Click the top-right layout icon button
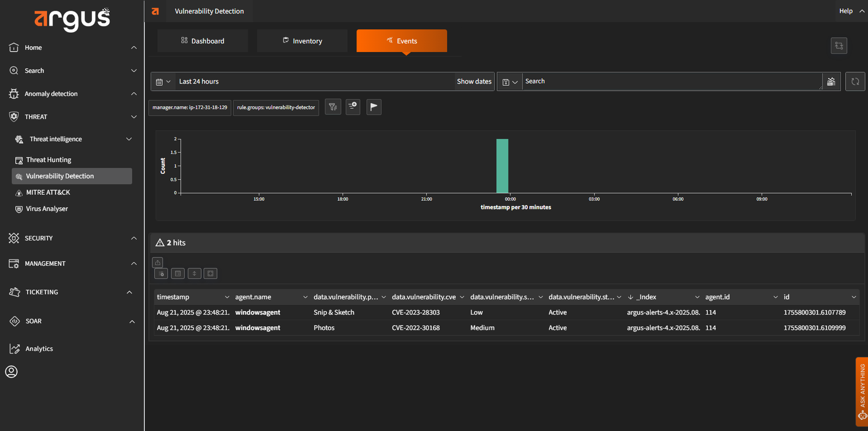 point(839,46)
